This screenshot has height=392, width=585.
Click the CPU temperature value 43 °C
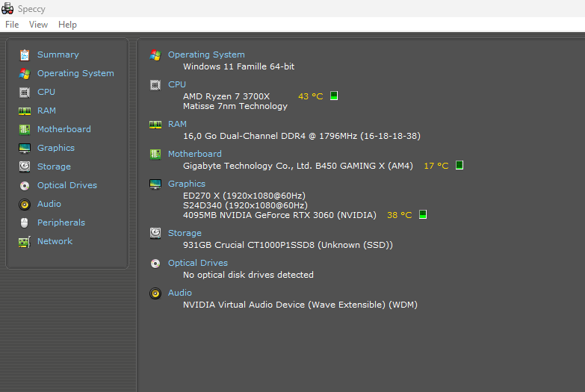point(310,96)
